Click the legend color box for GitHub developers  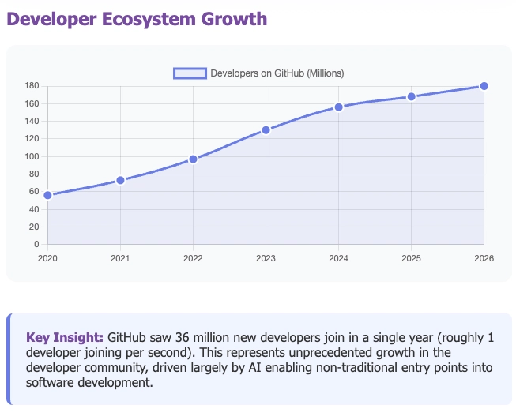click(x=190, y=73)
